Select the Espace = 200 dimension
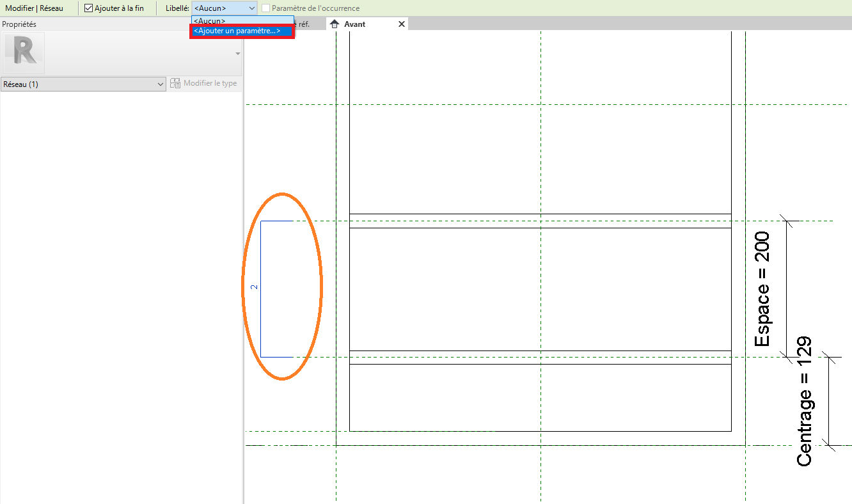 click(762, 289)
